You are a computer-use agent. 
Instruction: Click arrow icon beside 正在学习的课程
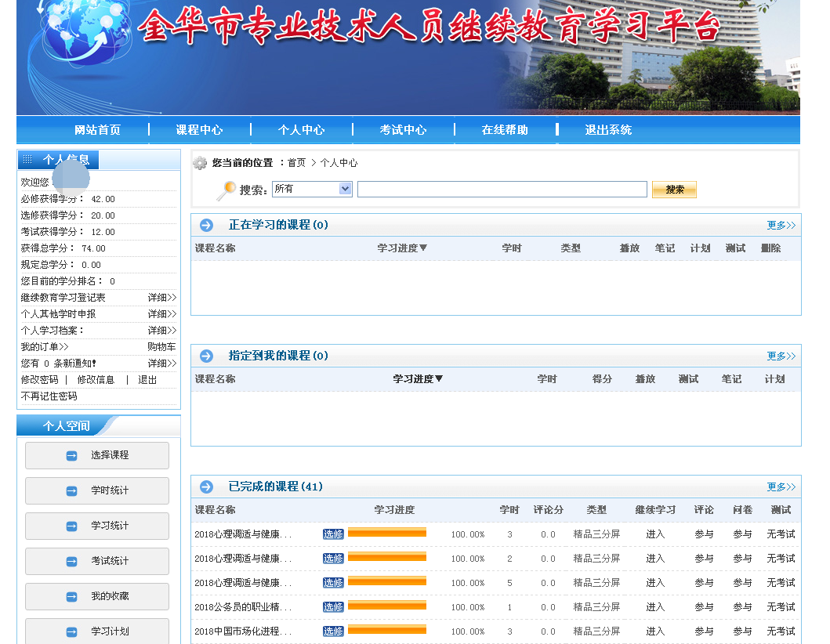coord(206,226)
